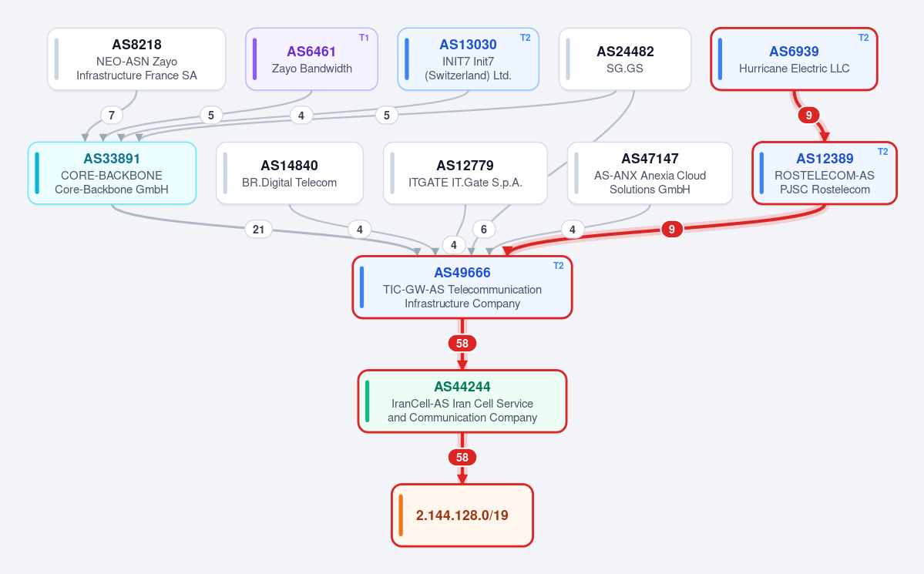Click the AS6939 Hurricane Electric node
This screenshot has height=574, width=924.
794,59
